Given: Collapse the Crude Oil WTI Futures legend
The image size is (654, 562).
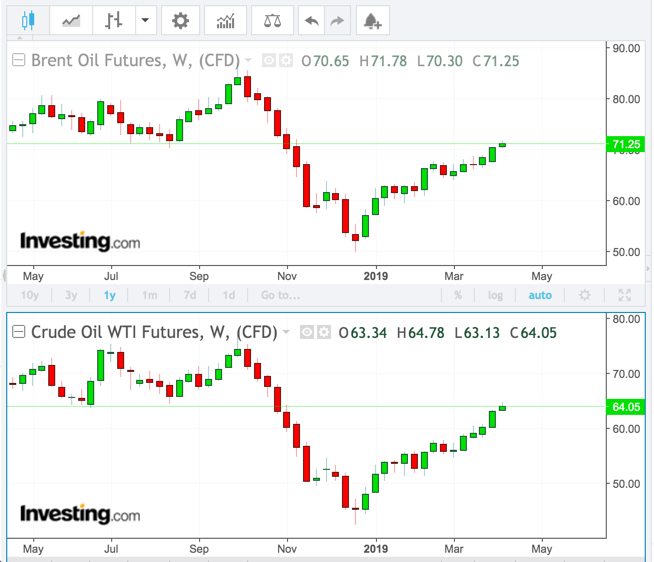Looking at the screenshot, I should pyautogui.click(x=18, y=332).
